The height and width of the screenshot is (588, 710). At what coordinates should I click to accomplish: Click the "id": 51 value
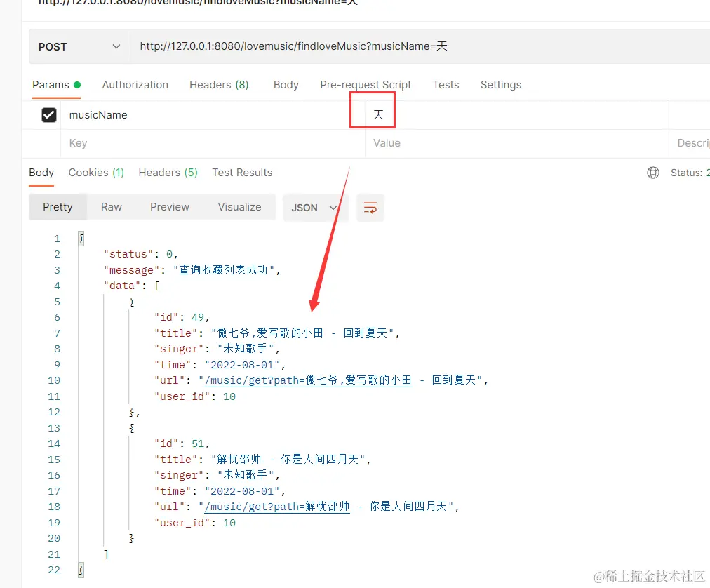[197, 444]
